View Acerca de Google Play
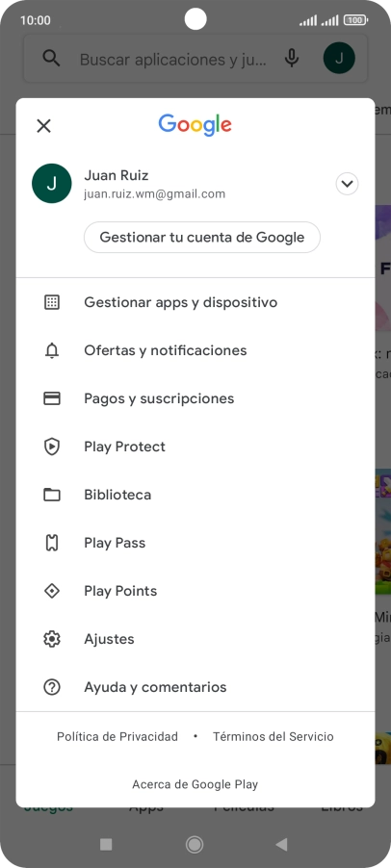 [195, 784]
